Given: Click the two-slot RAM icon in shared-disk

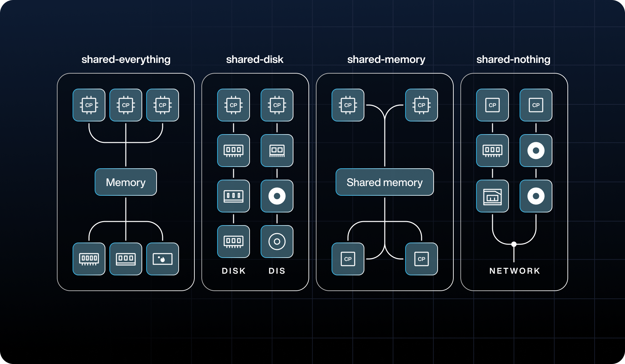Looking at the screenshot, I should pos(277,151).
